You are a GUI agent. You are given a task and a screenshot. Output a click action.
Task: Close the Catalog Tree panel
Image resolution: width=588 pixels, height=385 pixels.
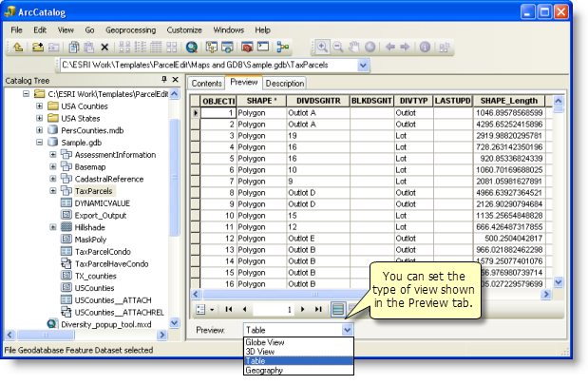click(175, 79)
